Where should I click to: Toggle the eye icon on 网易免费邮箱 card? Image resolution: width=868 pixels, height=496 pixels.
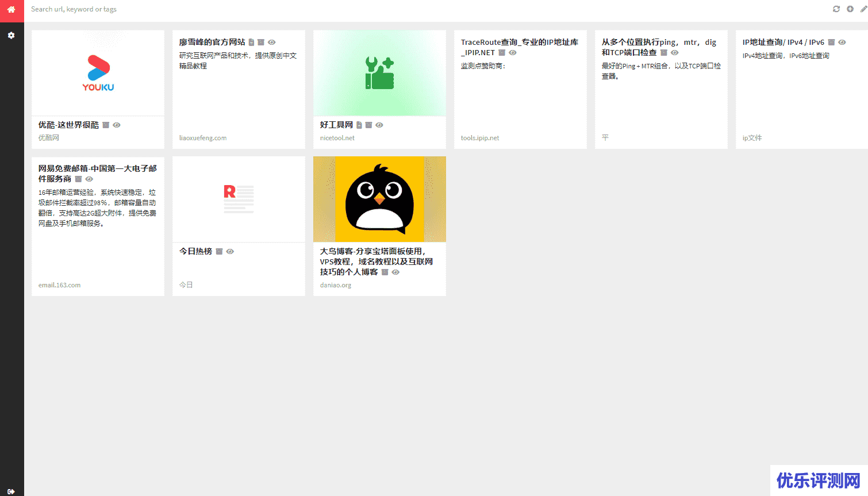click(89, 179)
